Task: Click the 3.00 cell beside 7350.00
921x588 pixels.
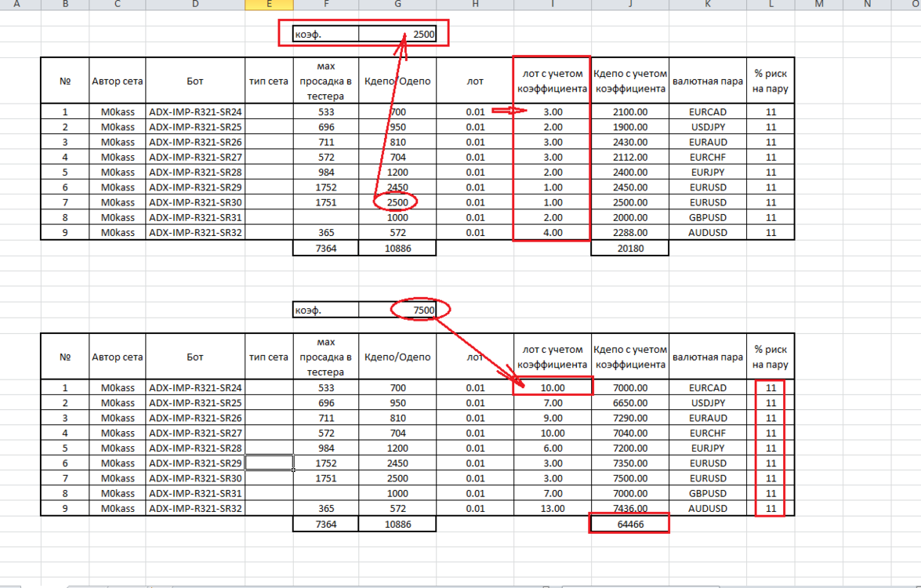Action: click(x=552, y=463)
